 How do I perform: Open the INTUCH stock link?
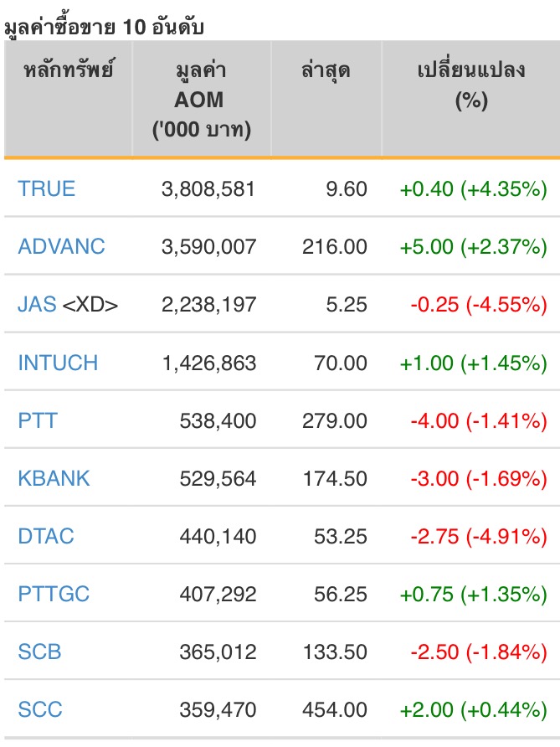click(58, 363)
